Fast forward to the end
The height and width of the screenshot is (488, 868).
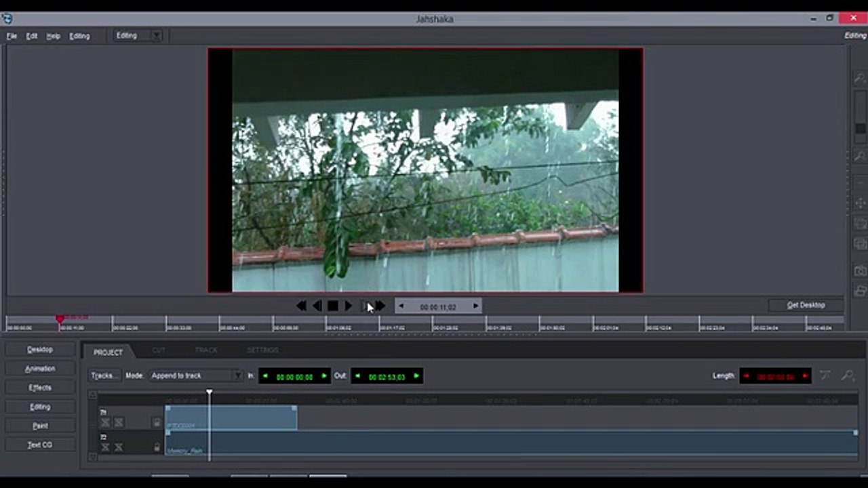click(380, 306)
